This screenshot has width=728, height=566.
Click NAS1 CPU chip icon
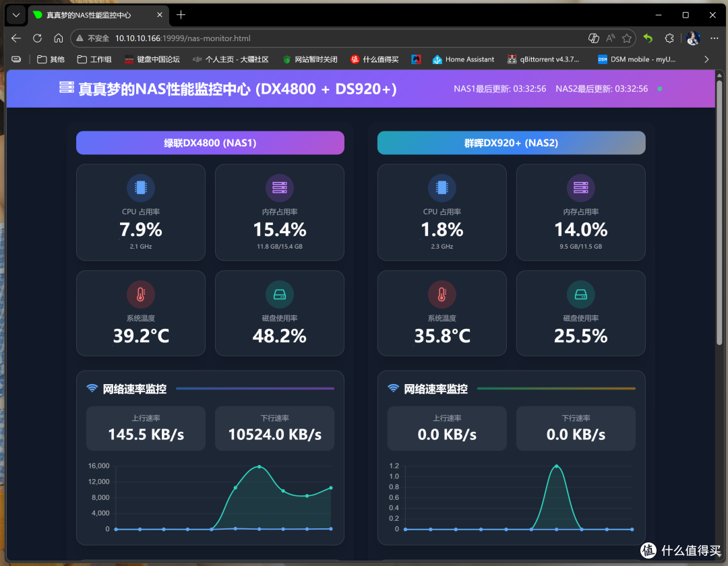click(141, 187)
